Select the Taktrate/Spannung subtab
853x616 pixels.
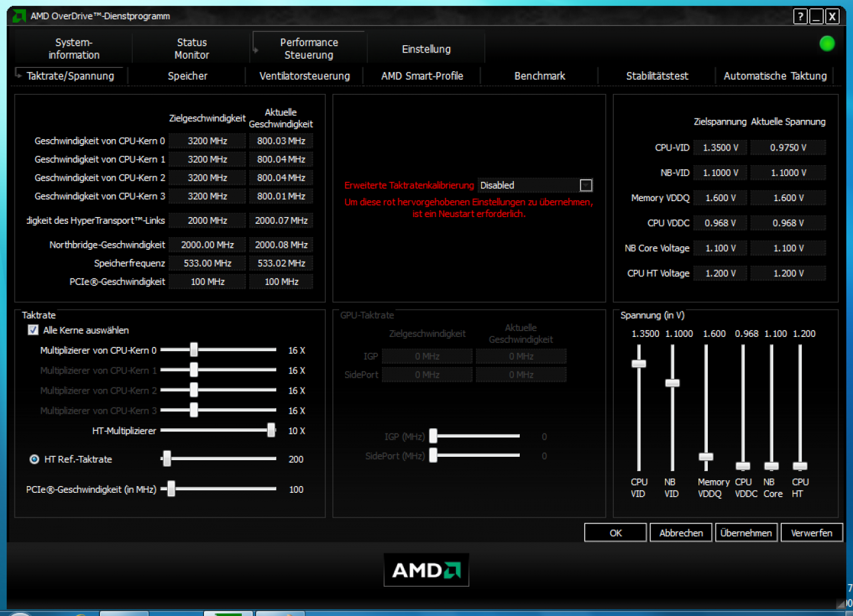(x=69, y=76)
